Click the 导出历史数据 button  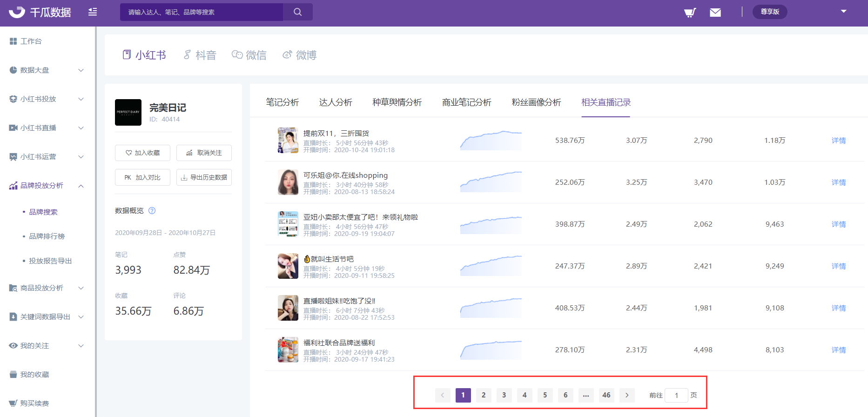[x=204, y=177]
